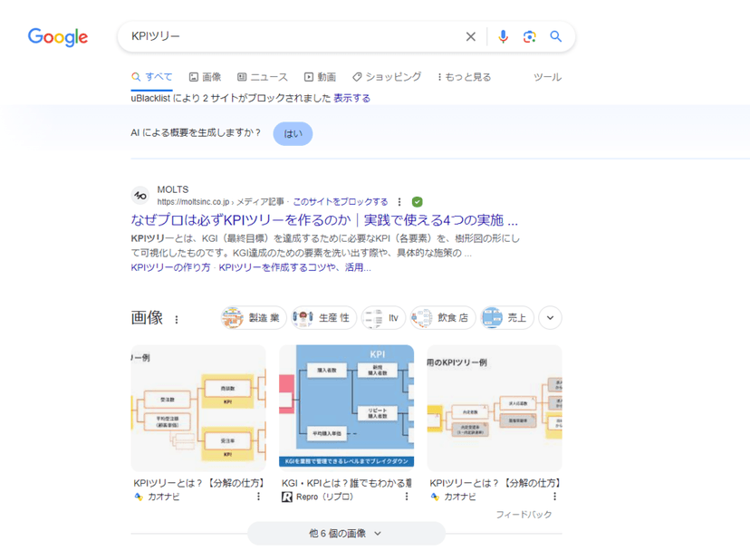Click the Google logo
The height and width of the screenshot is (560, 750).
click(x=58, y=37)
